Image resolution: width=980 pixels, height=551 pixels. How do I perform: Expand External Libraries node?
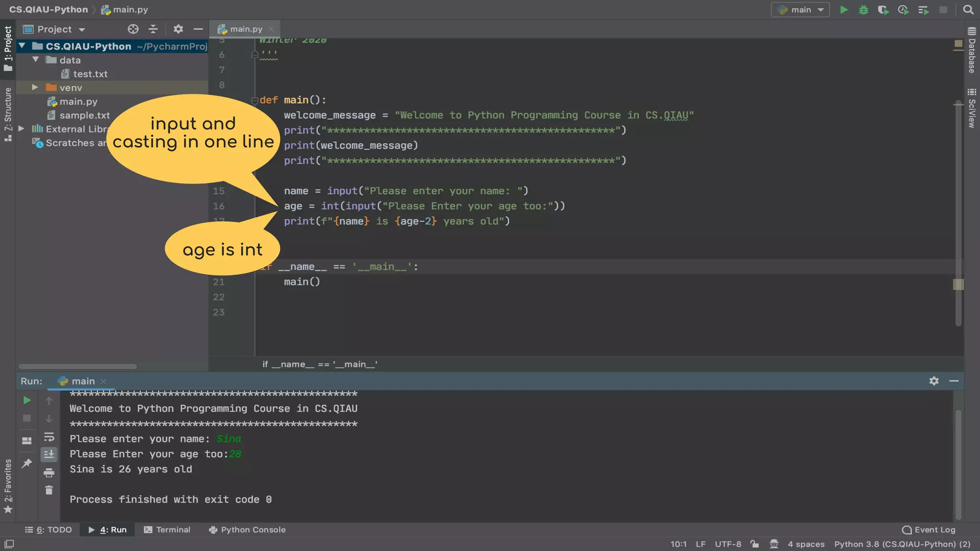pos(22,129)
